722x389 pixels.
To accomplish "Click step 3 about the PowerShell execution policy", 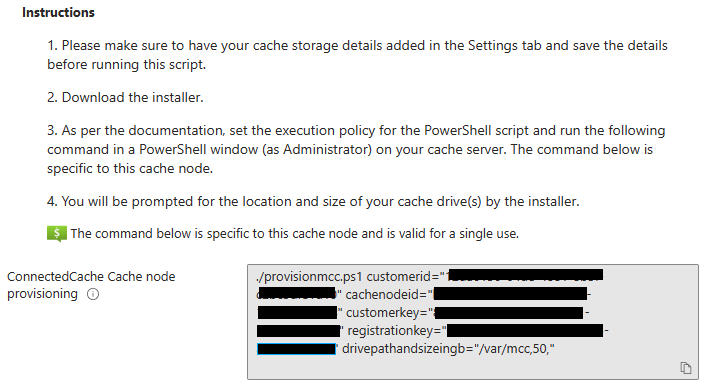I will click(356, 149).
